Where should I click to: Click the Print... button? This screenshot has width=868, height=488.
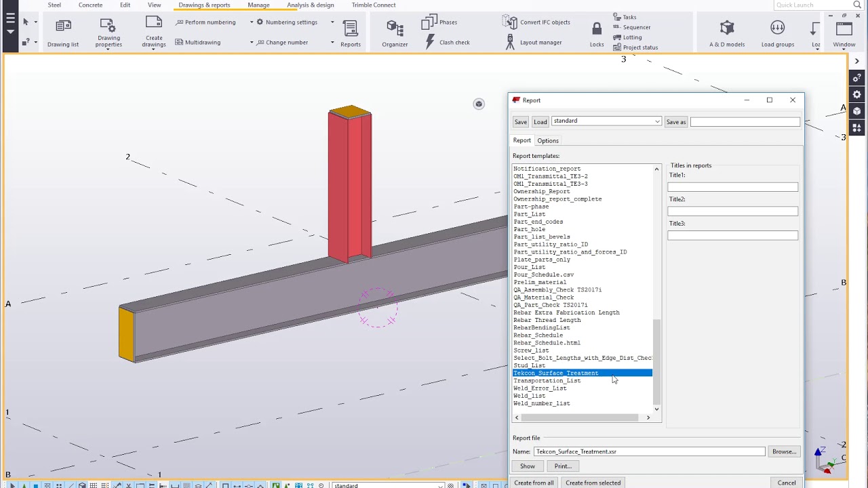point(563,466)
